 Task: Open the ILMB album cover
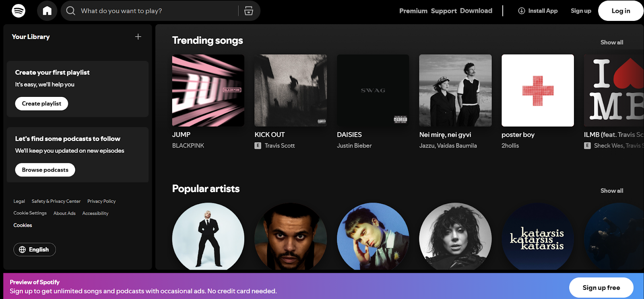click(614, 90)
